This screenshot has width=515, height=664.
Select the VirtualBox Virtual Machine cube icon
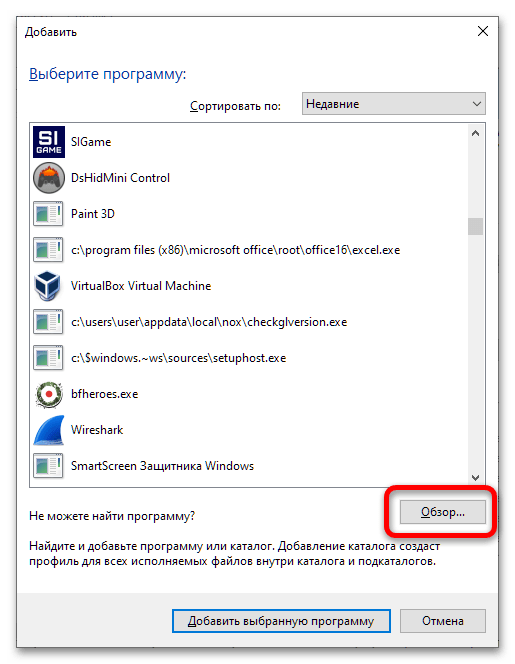point(48,286)
